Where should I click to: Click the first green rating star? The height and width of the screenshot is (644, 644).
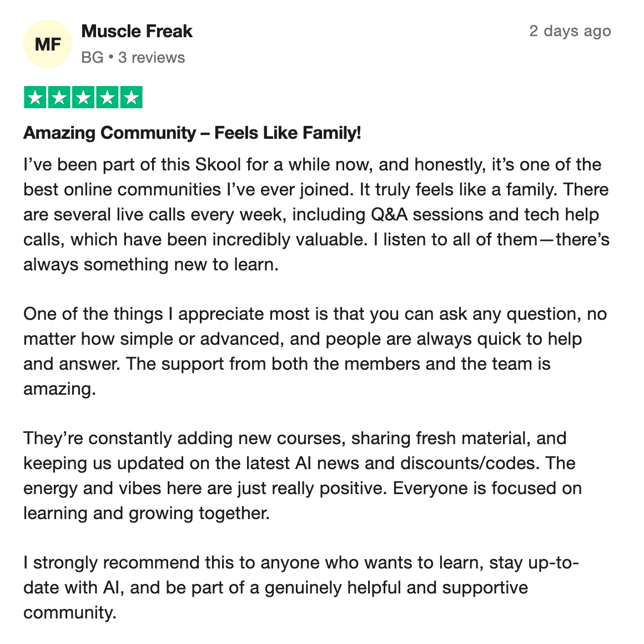coord(36,97)
